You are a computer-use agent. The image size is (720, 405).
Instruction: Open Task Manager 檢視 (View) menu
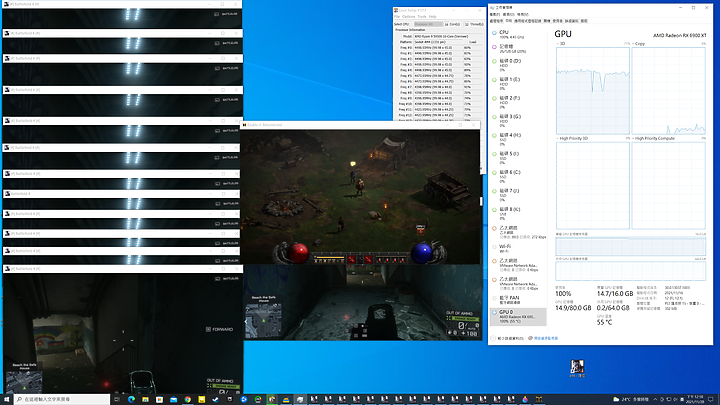point(523,15)
